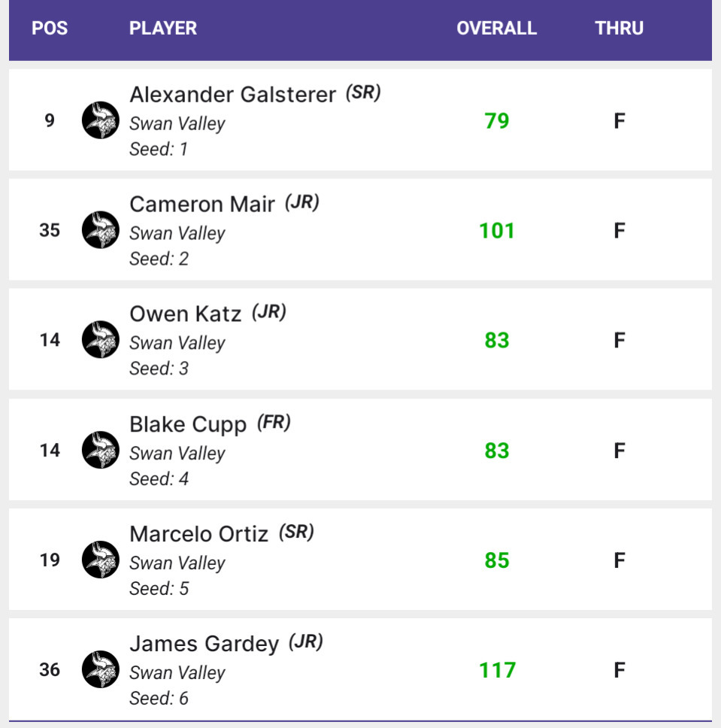Click Alexander Galsterer's score of 79
Image resolution: width=721 pixels, height=728 pixels.
(x=497, y=120)
